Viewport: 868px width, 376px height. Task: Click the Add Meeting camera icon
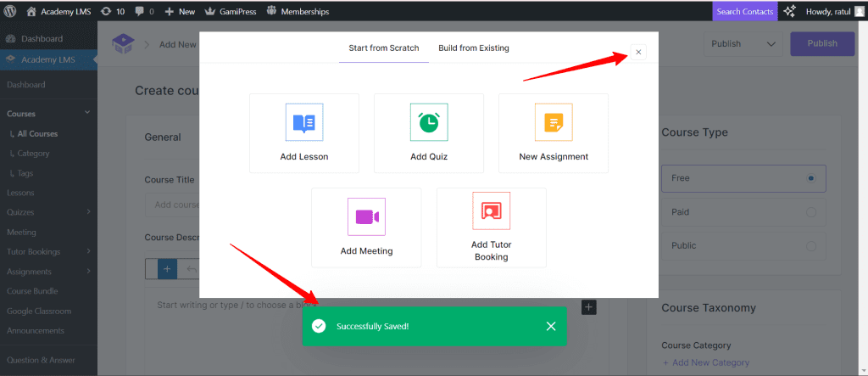pyautogui.click(x=366, y=216)
